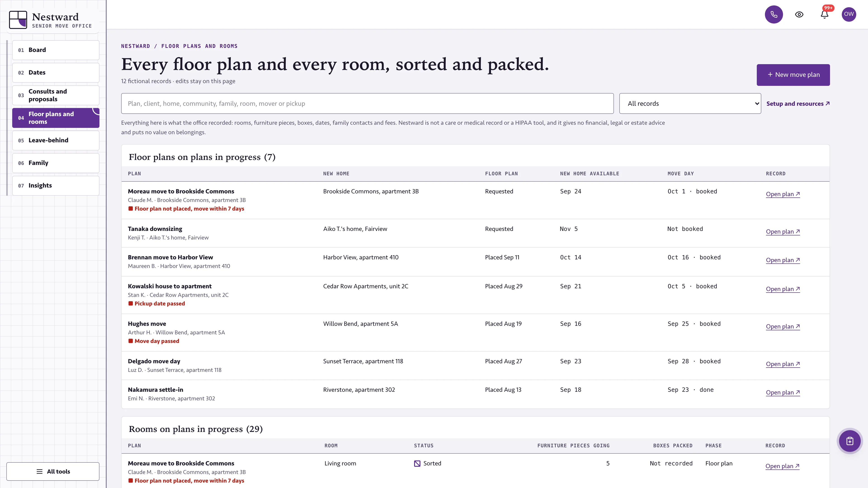Toggle the eye view icon
The height and width of the screenshot is (488, 868).
pos(799,14)
